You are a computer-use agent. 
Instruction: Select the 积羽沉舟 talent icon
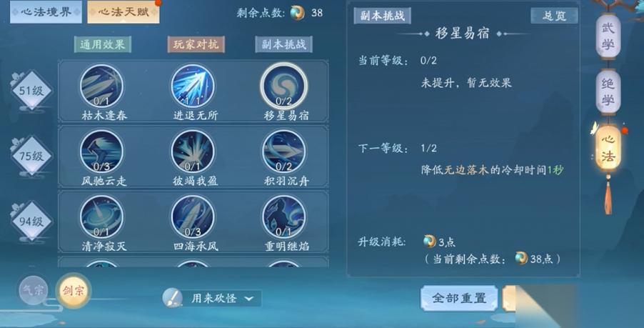coord(284,152)
